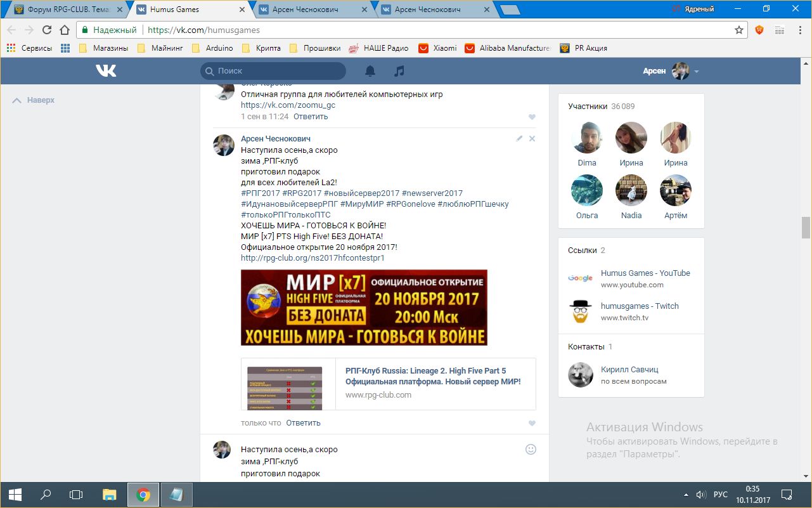
Task: Click Наверх to go to top
Action: click(x=34, y=100)
